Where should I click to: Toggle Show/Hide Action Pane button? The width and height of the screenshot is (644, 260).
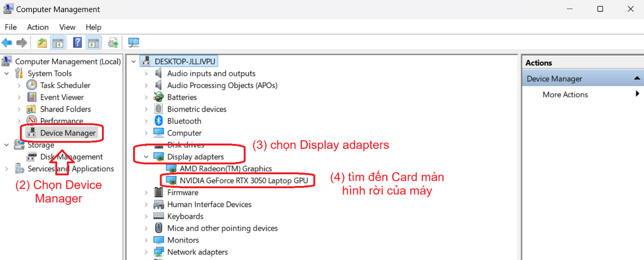pos(93,43)
